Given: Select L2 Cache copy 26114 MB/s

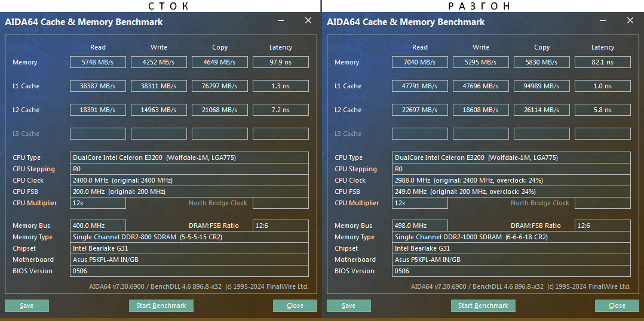Looking at the screenshot, I should [x=542, y=109].
